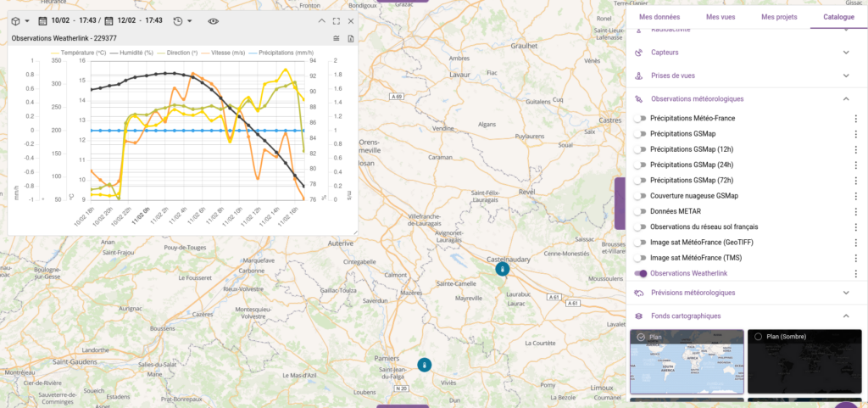868x408 pixels.
Task: Toggle the Précipitations (mm/h) legend series
Action: point(283,53)
